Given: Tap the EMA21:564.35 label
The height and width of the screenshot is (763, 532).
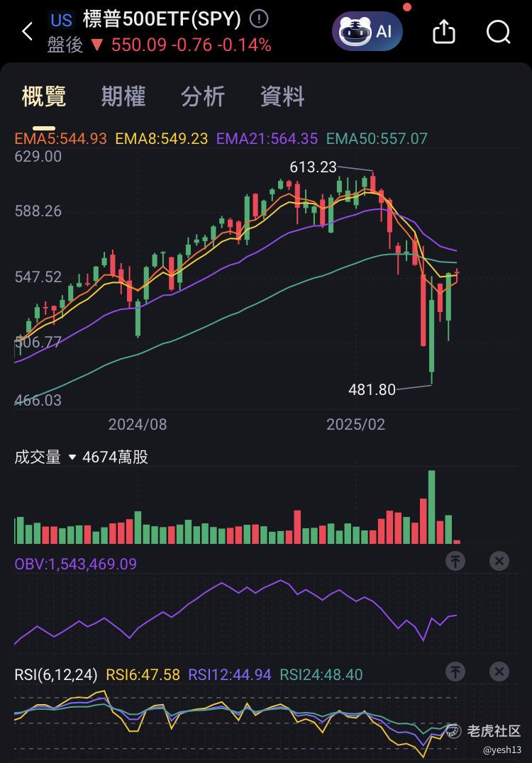Looking at the screenshot, I should 267,139.
